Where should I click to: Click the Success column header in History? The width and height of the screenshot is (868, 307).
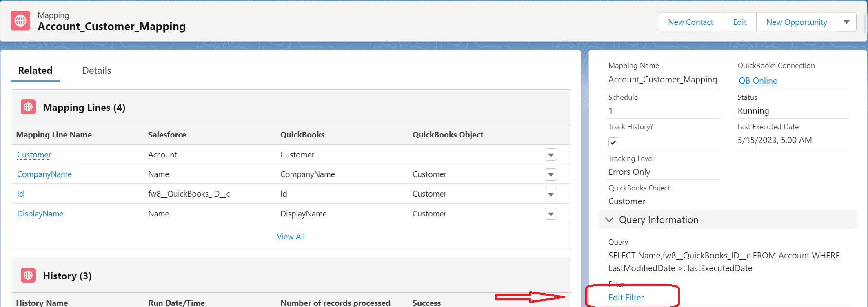(x=426, y=303)
